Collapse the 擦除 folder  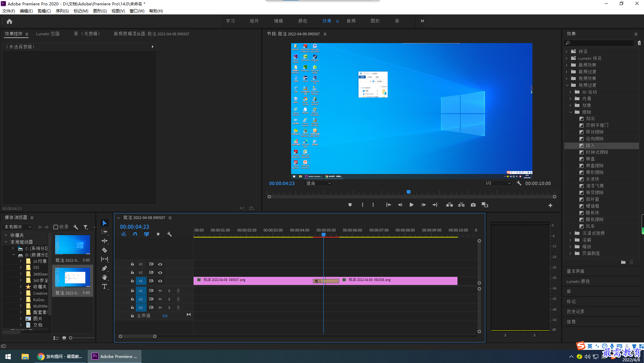(x=571, y=112)
